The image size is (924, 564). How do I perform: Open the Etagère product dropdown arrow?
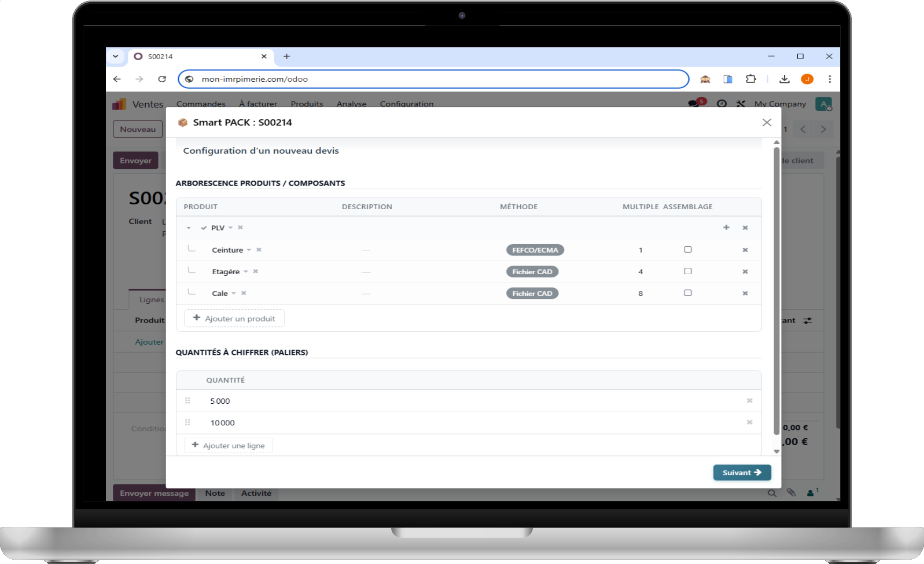[x=246, y=272]
